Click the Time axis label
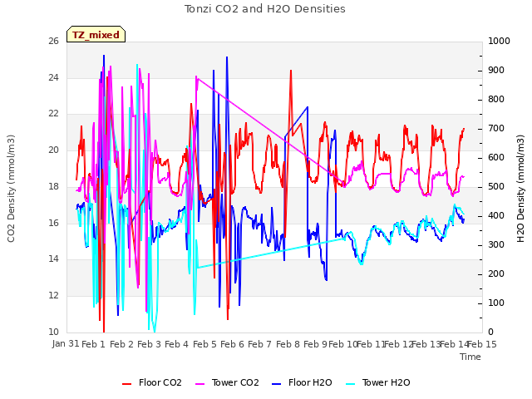532x399 pixels. (x=470, y=357)
